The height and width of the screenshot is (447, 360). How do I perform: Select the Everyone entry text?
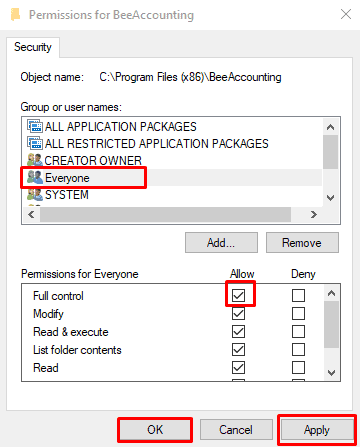tap(67, 178)
